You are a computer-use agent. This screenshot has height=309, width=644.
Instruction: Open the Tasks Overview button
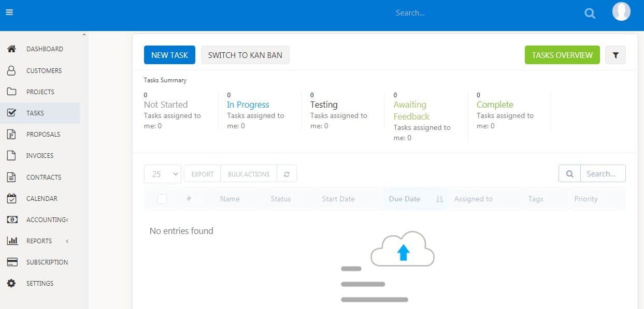tap(562, 55)
